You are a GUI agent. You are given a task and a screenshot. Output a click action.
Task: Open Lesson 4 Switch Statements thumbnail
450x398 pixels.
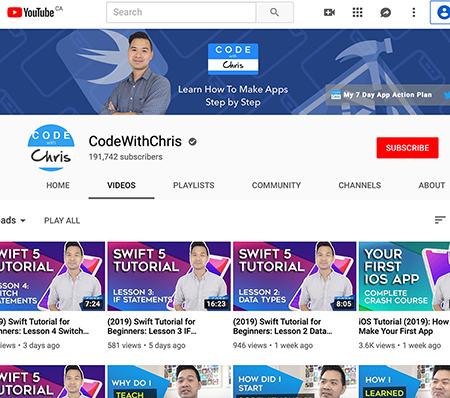pos(52,276)
